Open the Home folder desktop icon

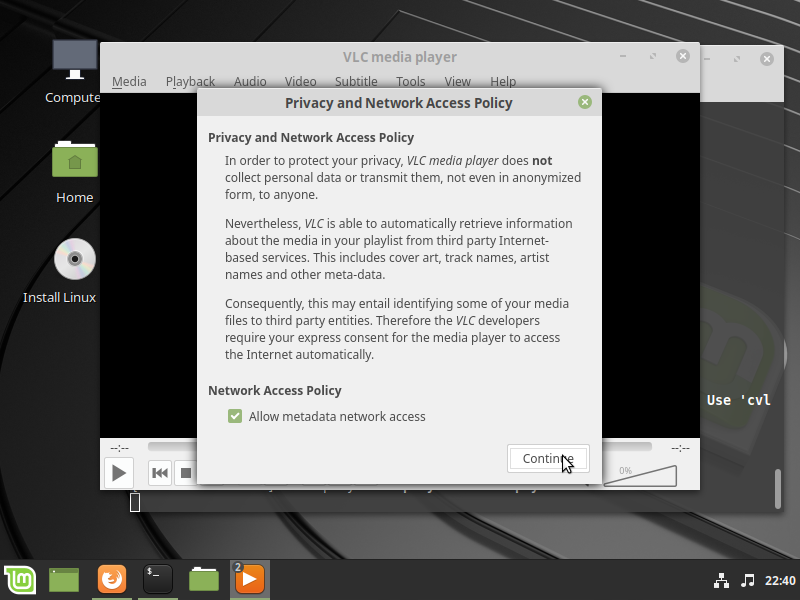pos(74,172)
